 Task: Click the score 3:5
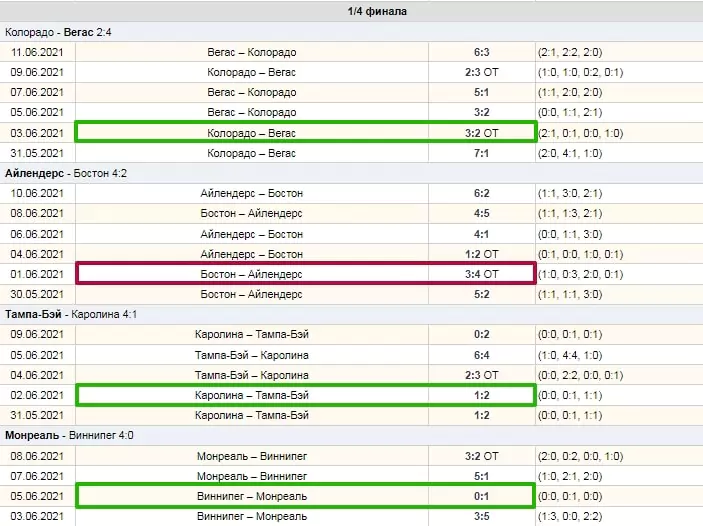(x=482, y=516)
